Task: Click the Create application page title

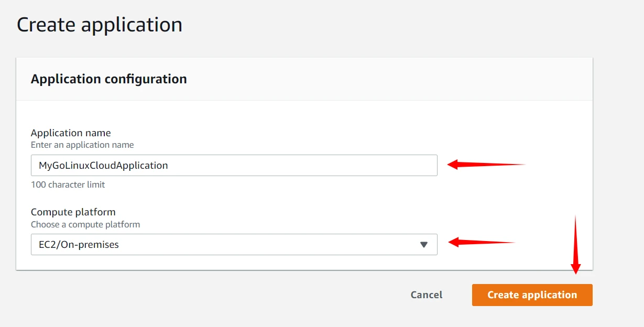Action: 100,25
